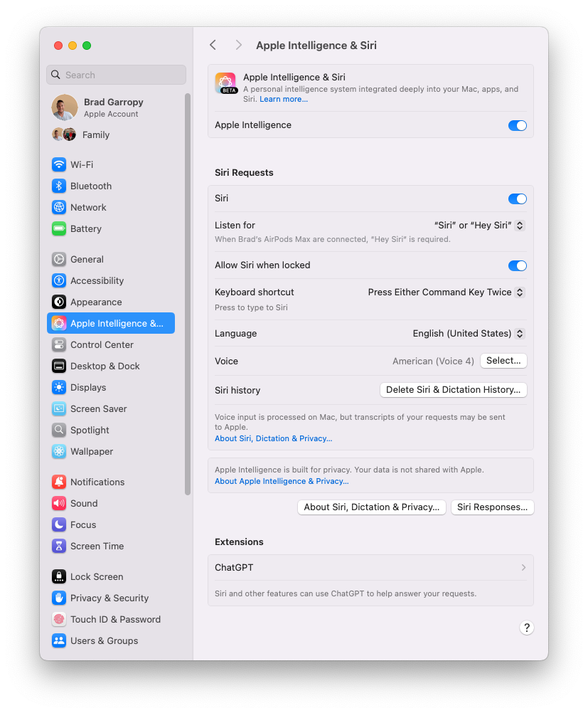
Task: Open the Notifications bell icon
Action: pyautogui.click(x=58, y=482)
